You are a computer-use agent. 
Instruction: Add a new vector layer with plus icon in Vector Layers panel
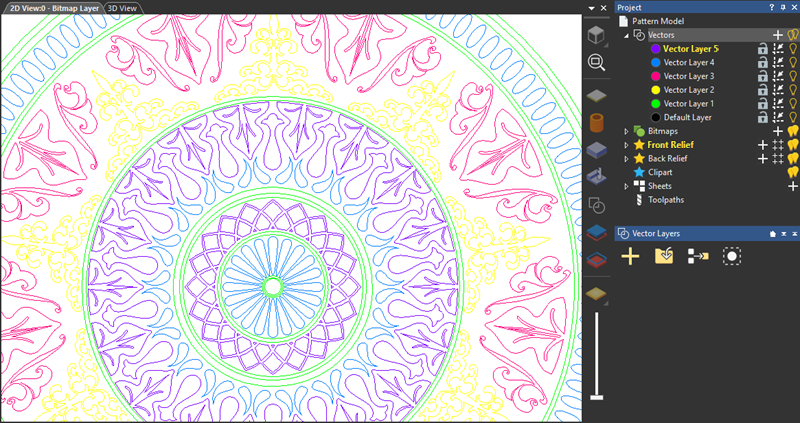click(631, 256)
